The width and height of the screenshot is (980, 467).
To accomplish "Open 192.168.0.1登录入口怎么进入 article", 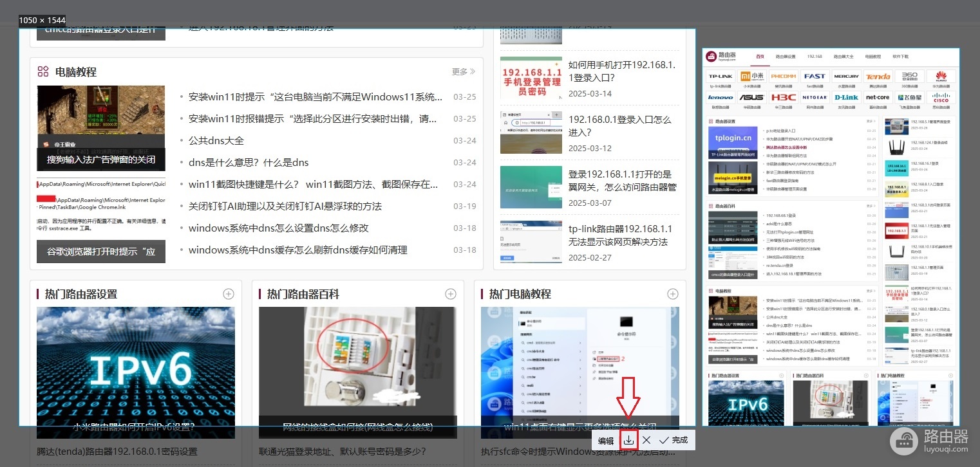I will [x=620, y=126].
